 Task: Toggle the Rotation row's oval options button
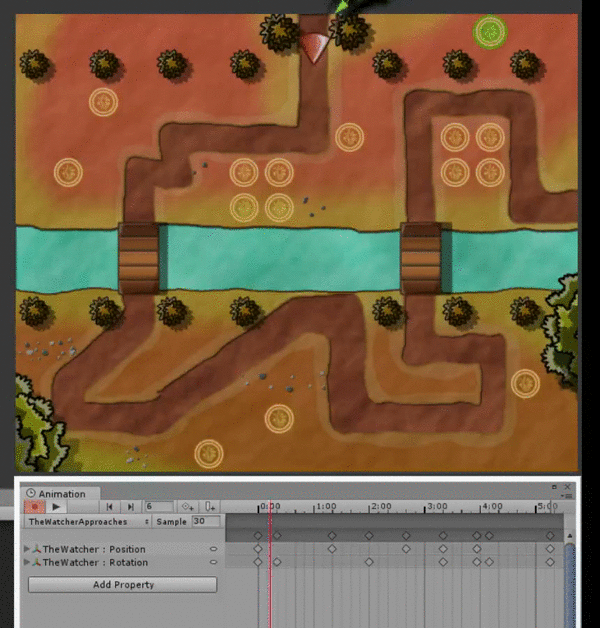213,563
